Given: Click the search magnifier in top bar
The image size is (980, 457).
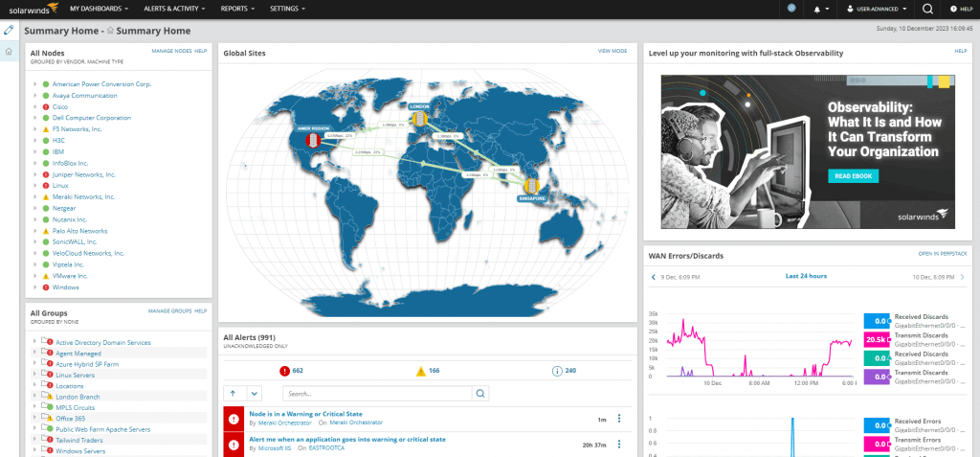Looking at the screenshot, I should point(927,9).
